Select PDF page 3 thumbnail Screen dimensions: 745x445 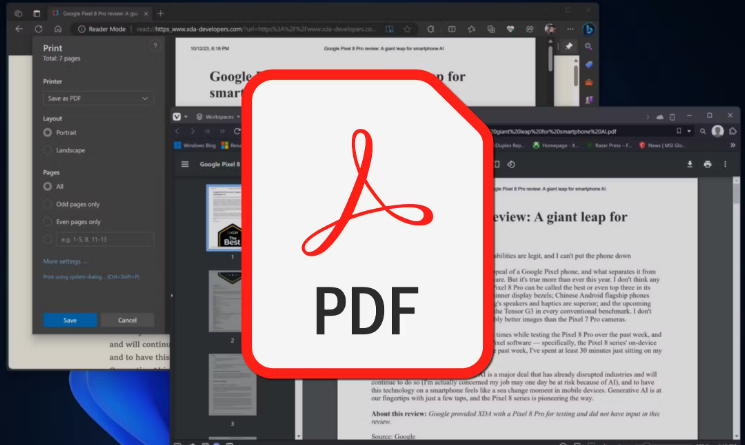(232, 385)
